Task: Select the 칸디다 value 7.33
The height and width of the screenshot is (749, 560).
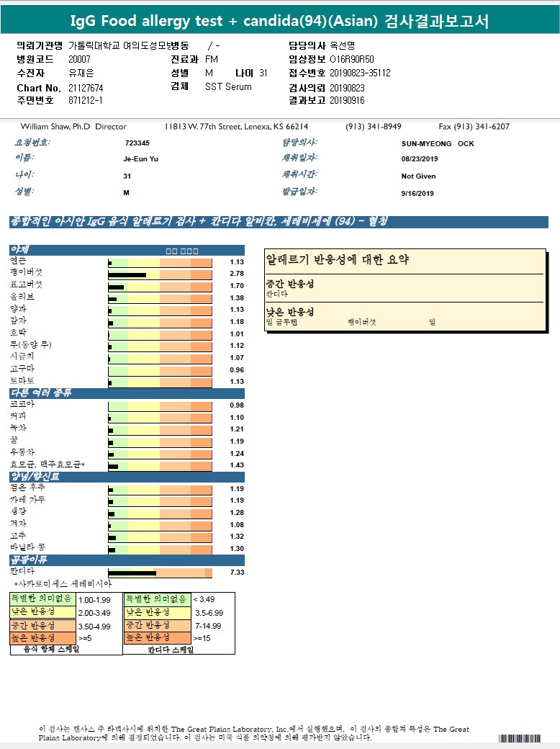Action: pos(237,573)
